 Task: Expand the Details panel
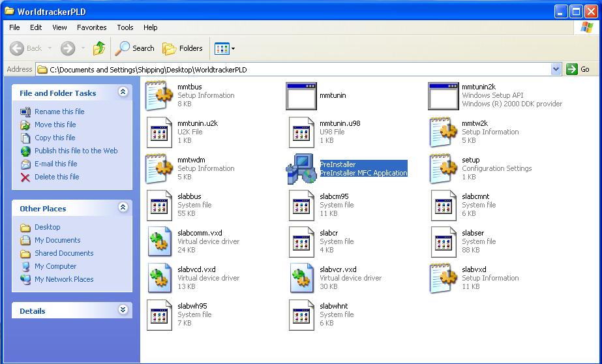coord(123,311)
